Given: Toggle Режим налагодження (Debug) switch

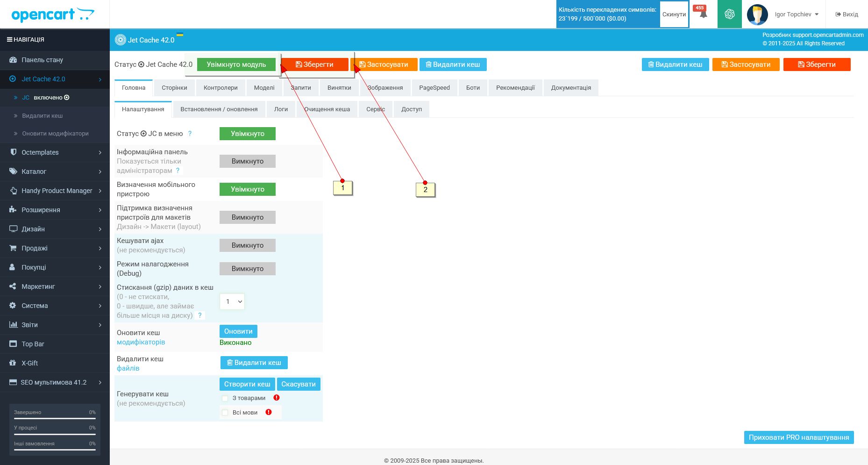Looking at the screenshot, I should tap(248, 269).
